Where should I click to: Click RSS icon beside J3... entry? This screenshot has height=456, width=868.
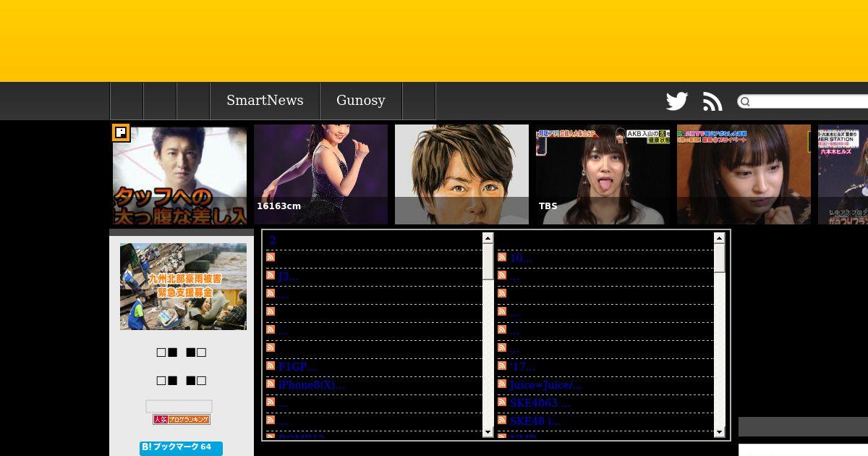(271, 275)
